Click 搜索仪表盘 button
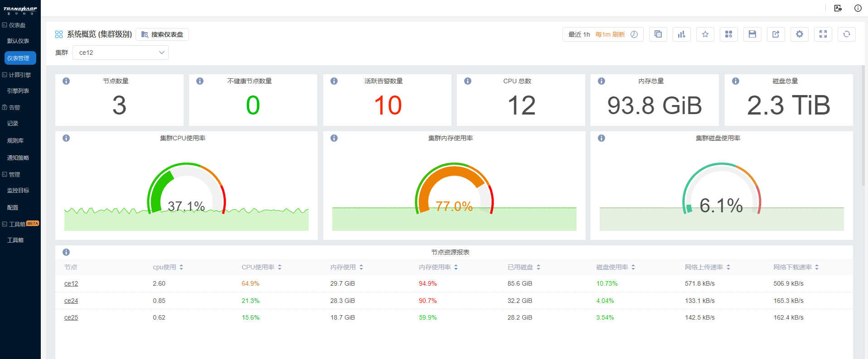 pos(162,34)
